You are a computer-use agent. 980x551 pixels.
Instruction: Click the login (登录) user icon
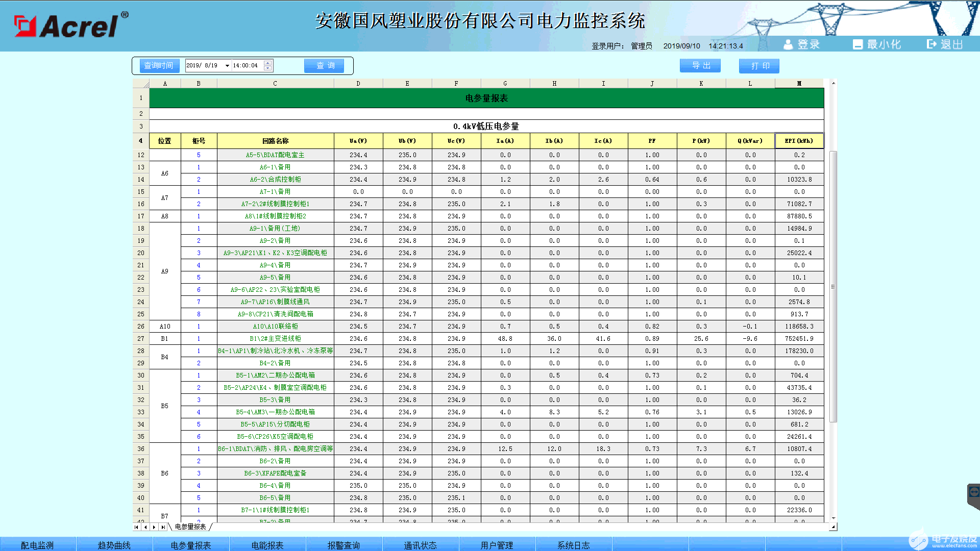(789, 44)
